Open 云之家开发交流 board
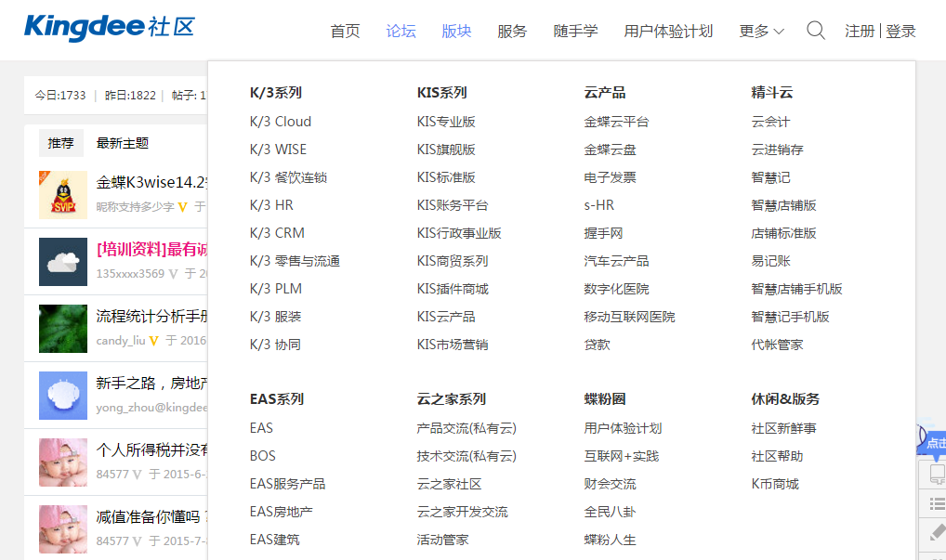The height and width of the screenshot is (560, 946). (x=462, y=512)
